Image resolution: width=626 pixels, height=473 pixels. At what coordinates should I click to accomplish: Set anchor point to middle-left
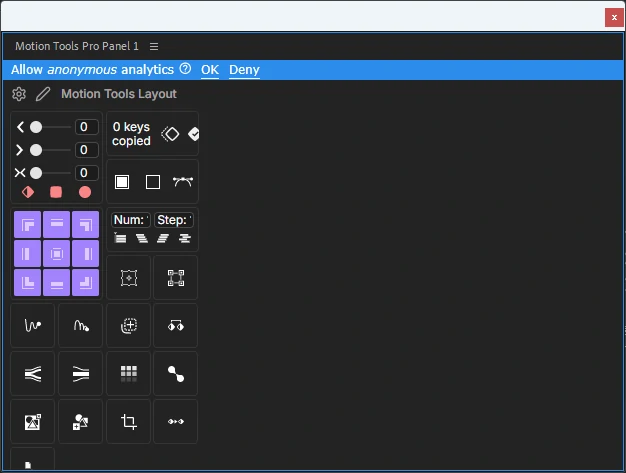click(x=28, y=253)
